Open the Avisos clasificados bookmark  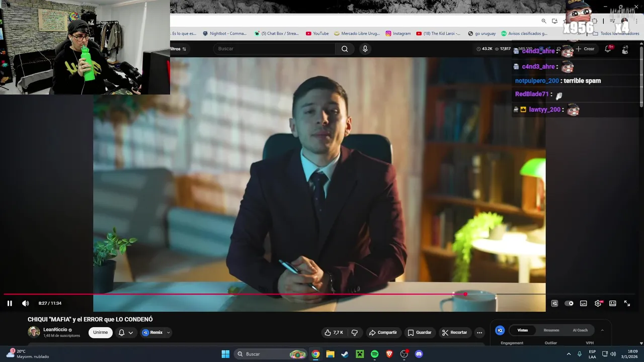(x=524, y=34)
